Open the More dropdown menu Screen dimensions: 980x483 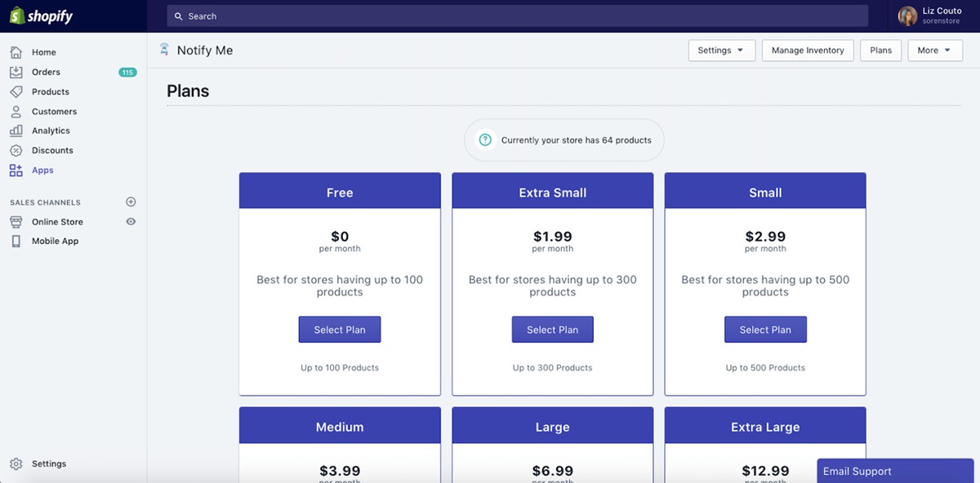coord(934,51)
